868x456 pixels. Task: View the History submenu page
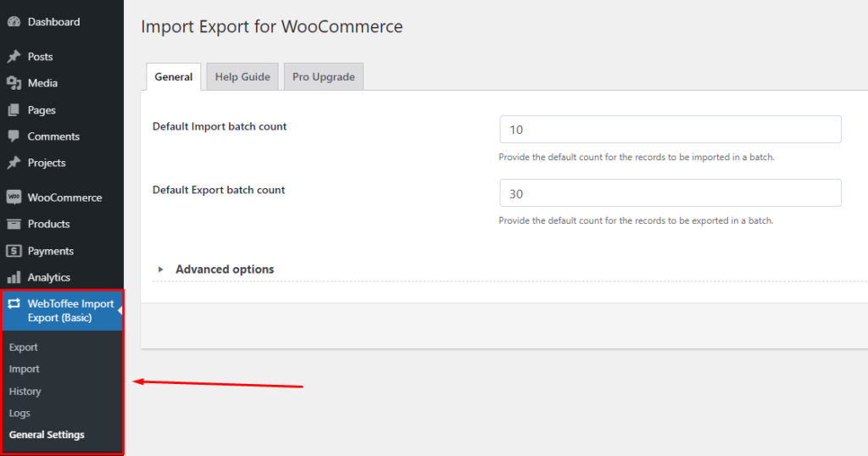tap(25, 392)
